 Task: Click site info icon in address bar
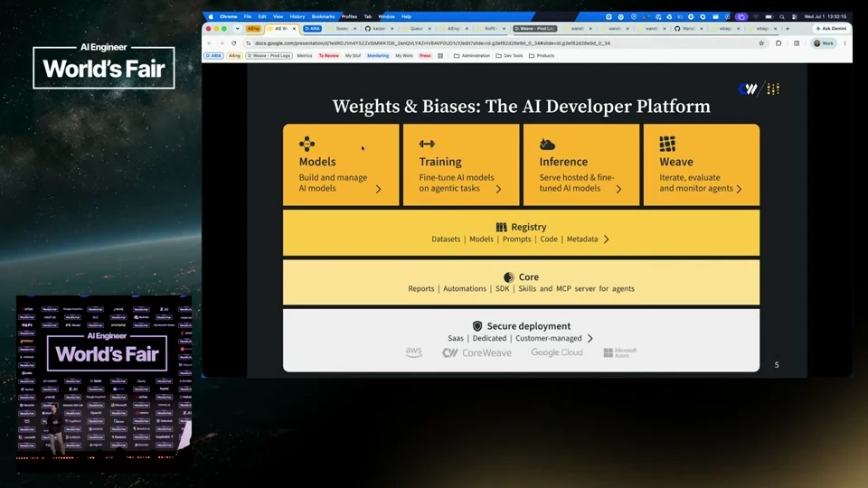(x=249, y=43)
